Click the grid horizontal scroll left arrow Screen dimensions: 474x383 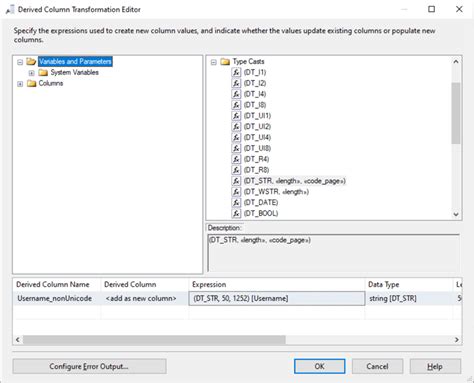pos(18,340)
